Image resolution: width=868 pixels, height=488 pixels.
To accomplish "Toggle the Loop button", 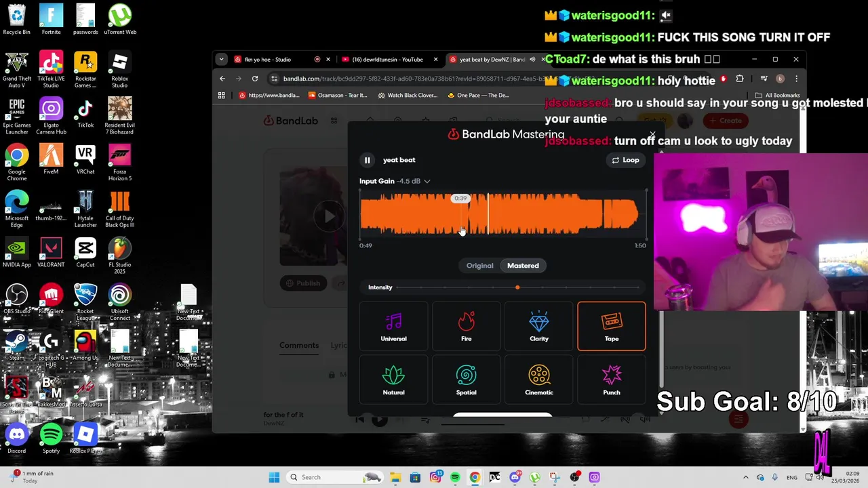I will (x=625, y=160).
